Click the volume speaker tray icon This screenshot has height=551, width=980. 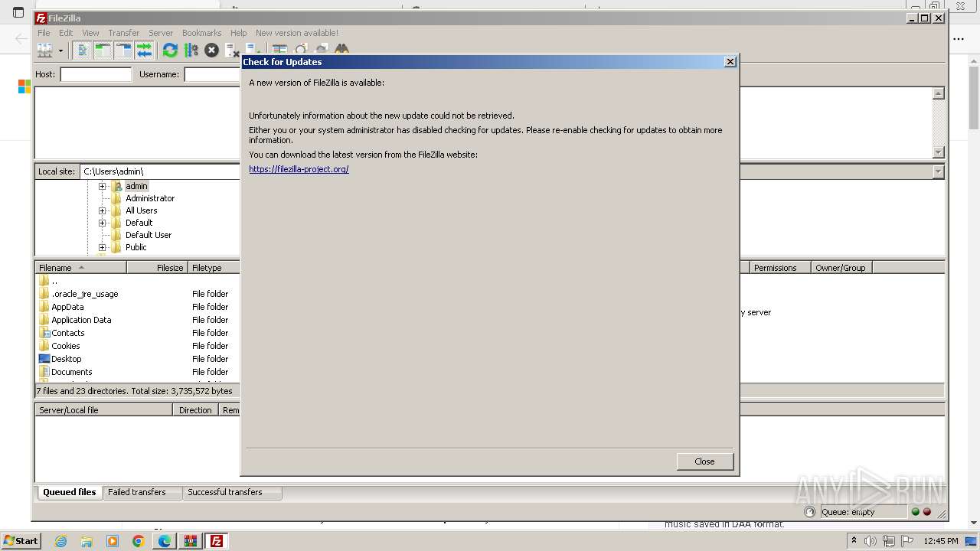tap(871, 541)
